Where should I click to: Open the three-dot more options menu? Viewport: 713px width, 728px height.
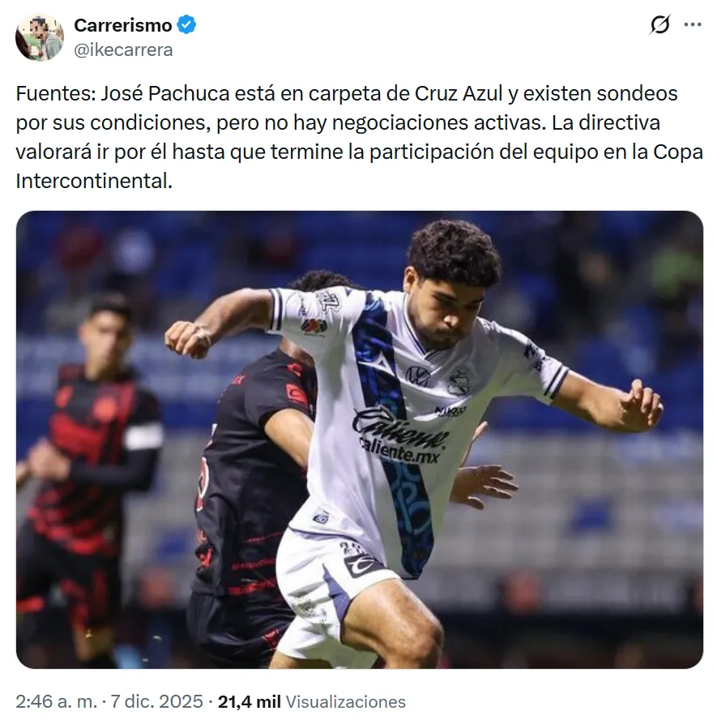click(692, 24)
